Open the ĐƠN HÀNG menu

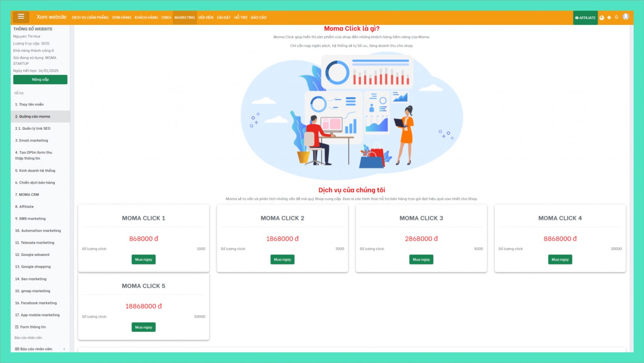(x=122, y=18)
